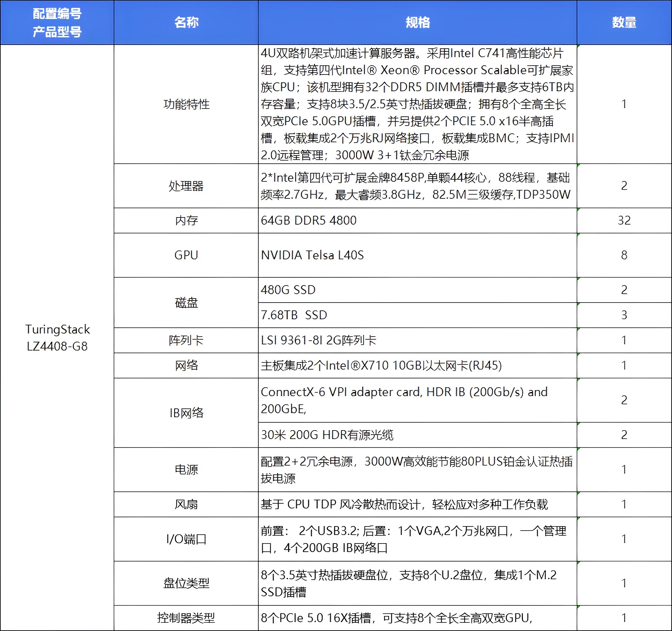Select the quantity cell in 有源光缆 row
The width and height of the screenshot is (672, 631).
tap(624, 435)
